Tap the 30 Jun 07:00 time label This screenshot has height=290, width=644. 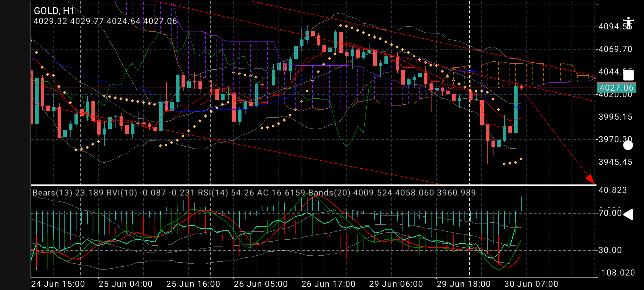coord(531,284)
